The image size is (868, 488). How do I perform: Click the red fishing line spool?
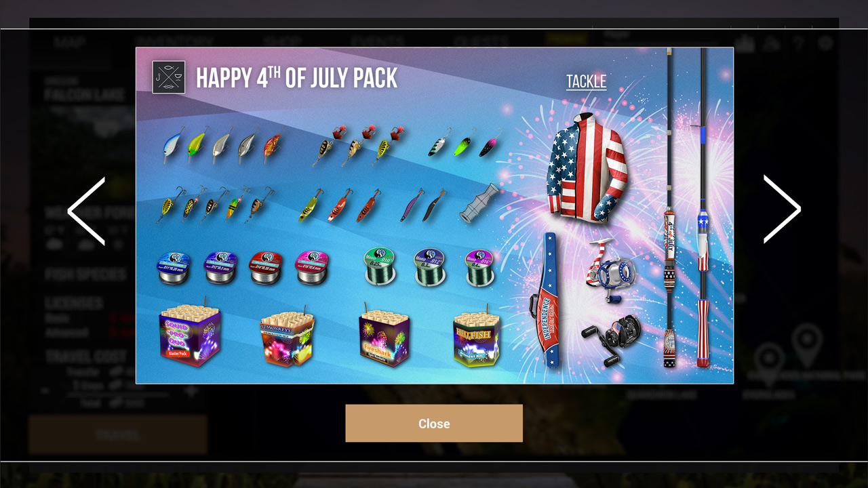(x=266, y=266)
